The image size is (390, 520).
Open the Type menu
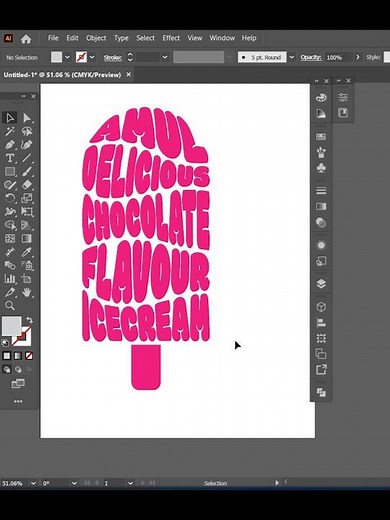click(x=121, y=38)
